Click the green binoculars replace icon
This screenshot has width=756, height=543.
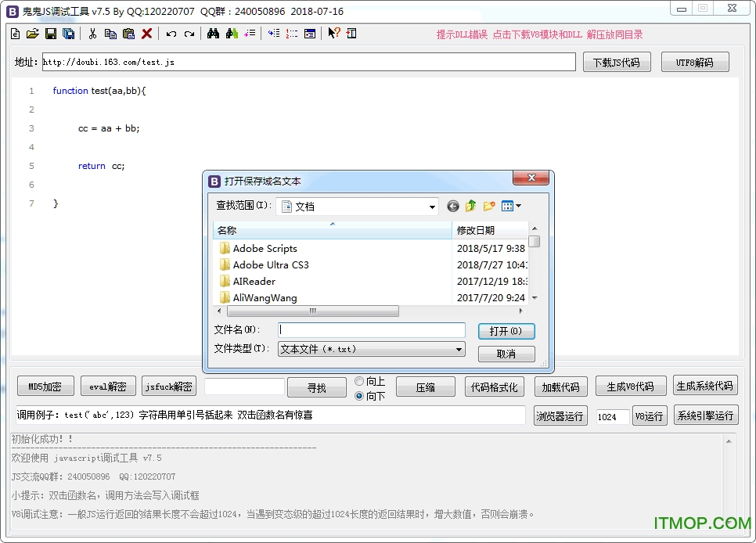coord(232,34)
